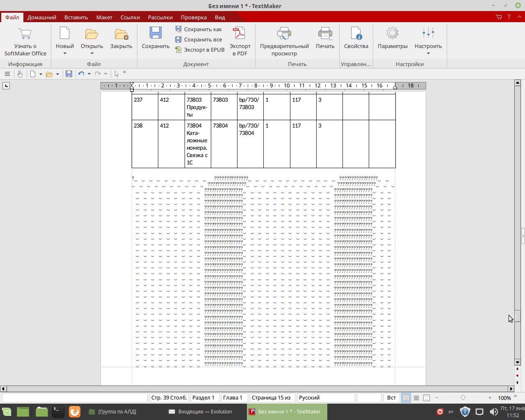Open the Вставить ribbon tab
525x420 pixels.
click(76, 17)
